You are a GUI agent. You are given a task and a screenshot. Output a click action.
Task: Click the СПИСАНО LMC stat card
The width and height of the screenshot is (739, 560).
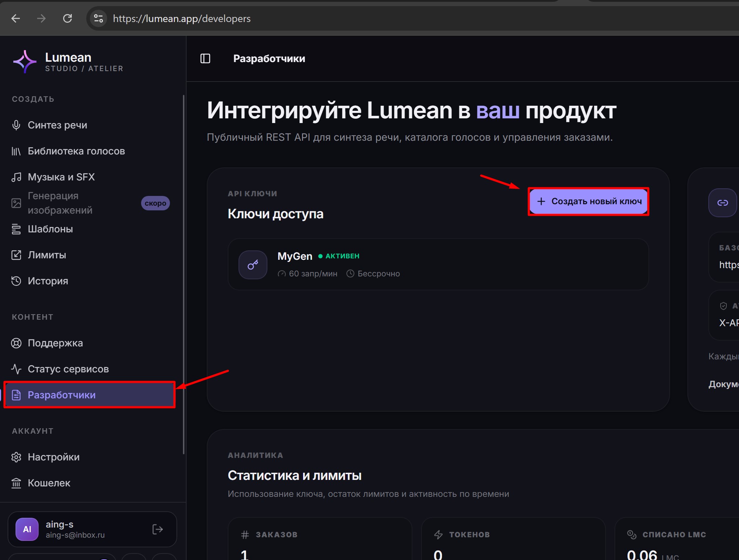point(677,539)
